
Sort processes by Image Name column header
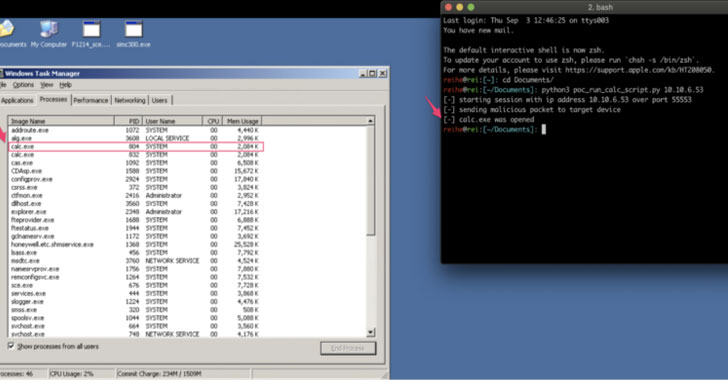pos(61,121)
